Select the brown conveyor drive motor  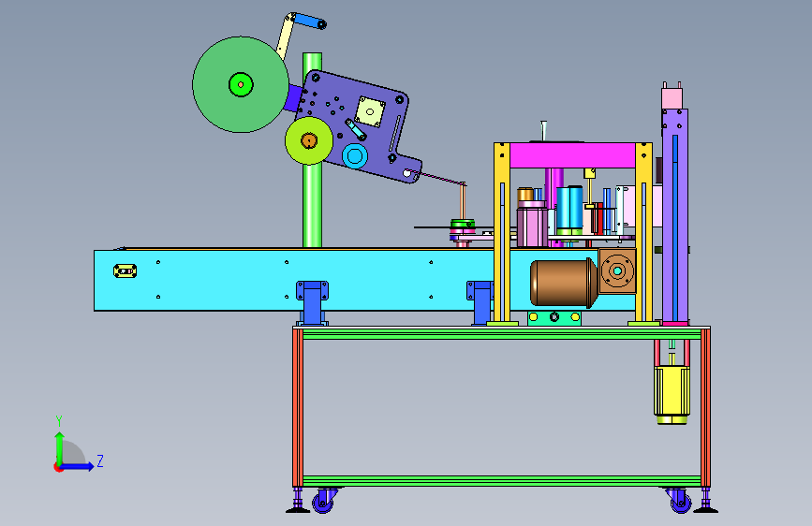564,282
